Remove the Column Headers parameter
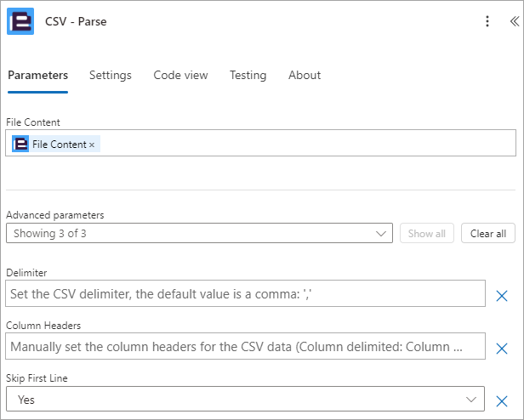524x420 pixels. (502, 349)
